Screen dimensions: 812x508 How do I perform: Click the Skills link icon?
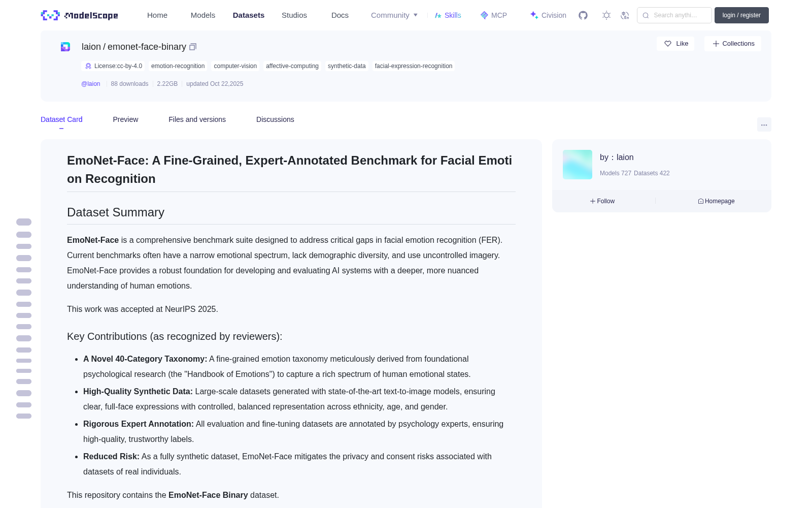pos(438,15)
